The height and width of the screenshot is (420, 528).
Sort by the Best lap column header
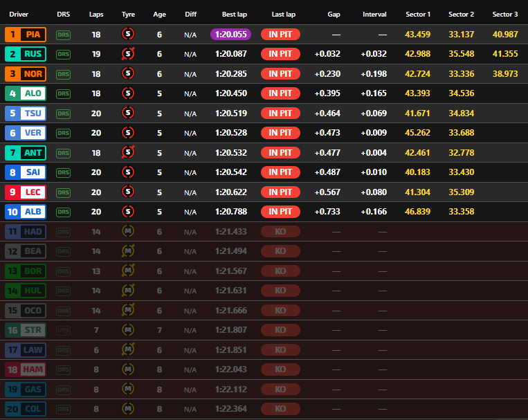click(235, 14)
